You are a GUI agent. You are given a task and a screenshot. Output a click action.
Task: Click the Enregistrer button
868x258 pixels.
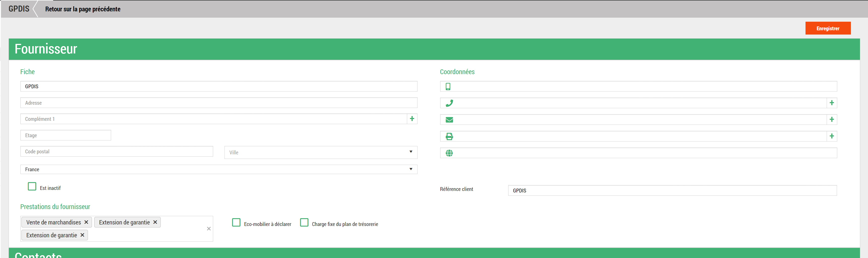828,28
